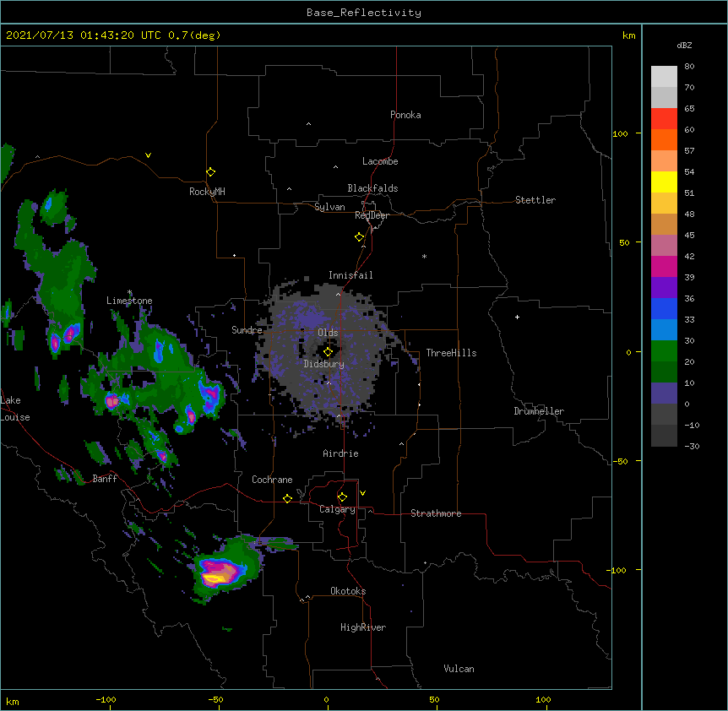
Task: Click the asterisk marker east of Innisfail
Action: [x=424, y=257]
